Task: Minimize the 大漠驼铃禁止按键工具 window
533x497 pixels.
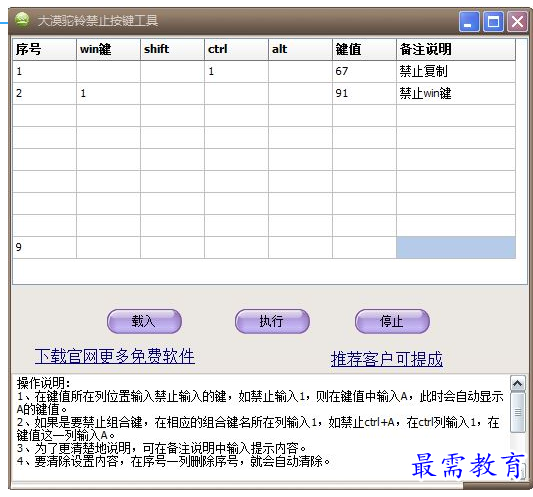Action: click(x=469, y=21)
